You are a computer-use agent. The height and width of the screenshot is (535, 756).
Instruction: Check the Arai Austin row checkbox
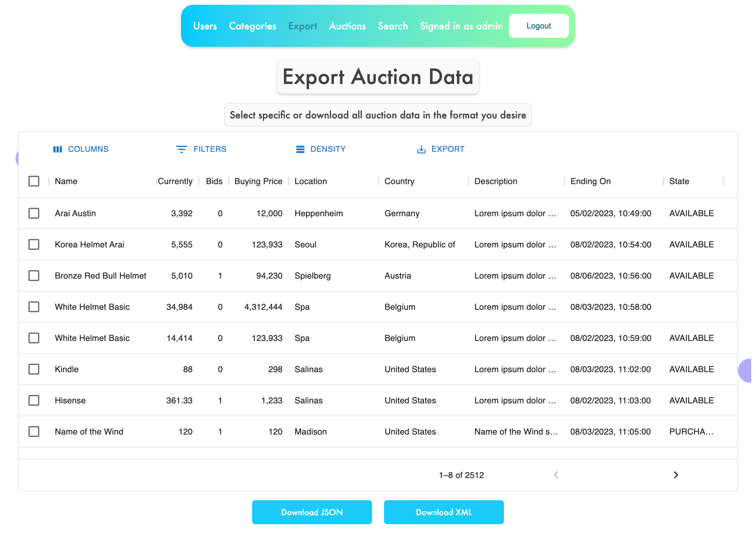point(34,213)
